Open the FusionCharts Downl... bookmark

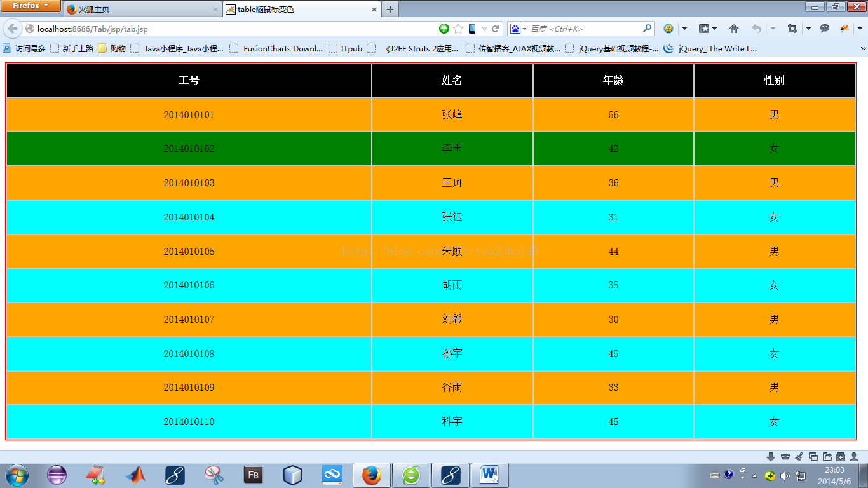tap(276, 48)
